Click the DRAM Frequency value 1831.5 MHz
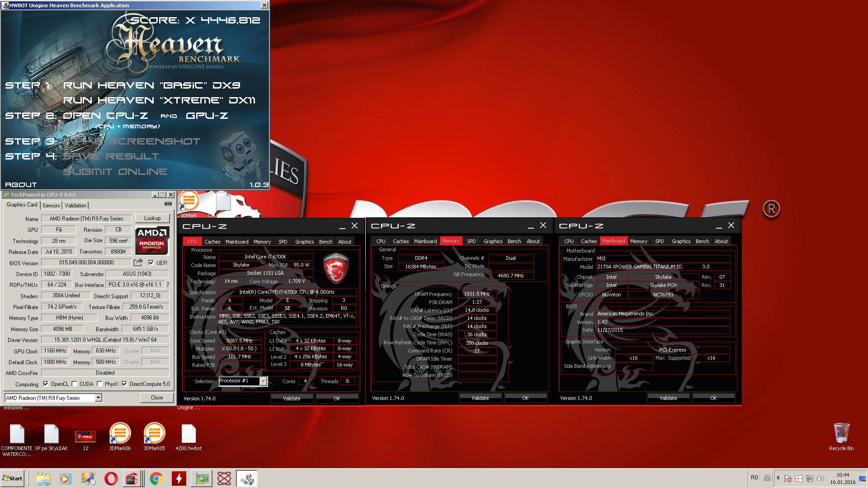Screen dimensions: 868x488 (477, 294)
